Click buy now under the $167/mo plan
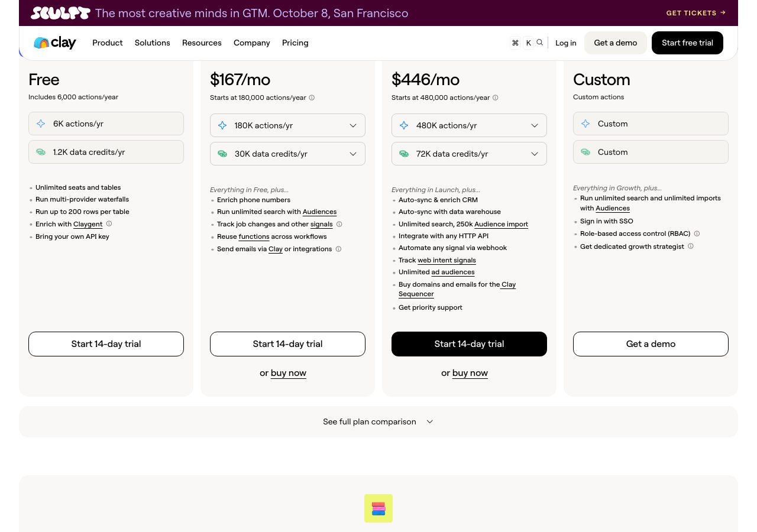757x532 pixels. click(289, 373)
